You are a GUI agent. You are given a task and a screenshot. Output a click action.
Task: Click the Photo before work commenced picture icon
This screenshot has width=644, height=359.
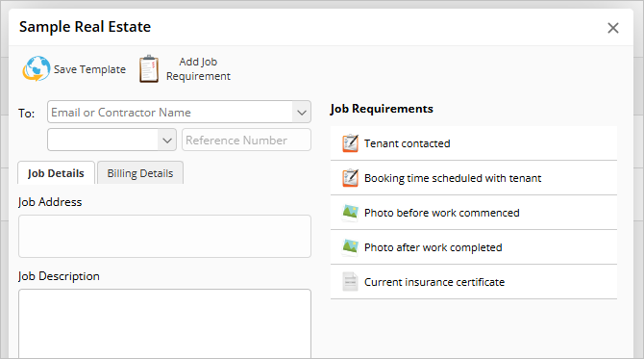click(x=350, y=213)
